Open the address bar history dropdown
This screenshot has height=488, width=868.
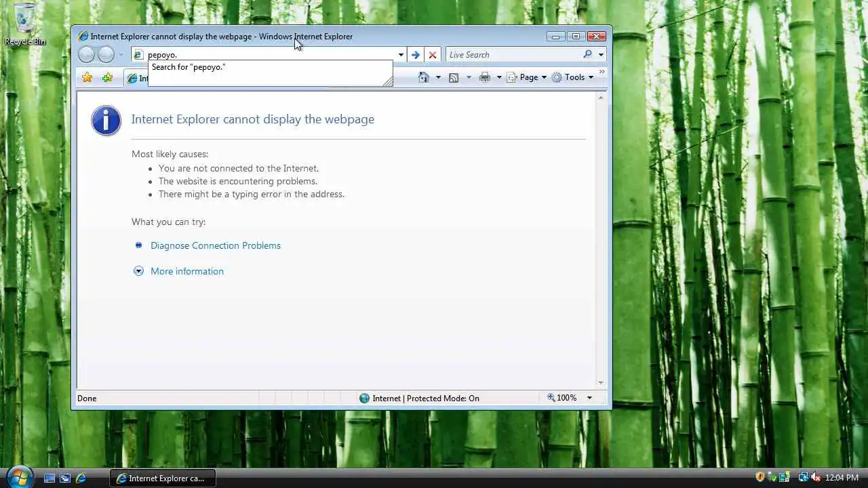tap(401, 55)
